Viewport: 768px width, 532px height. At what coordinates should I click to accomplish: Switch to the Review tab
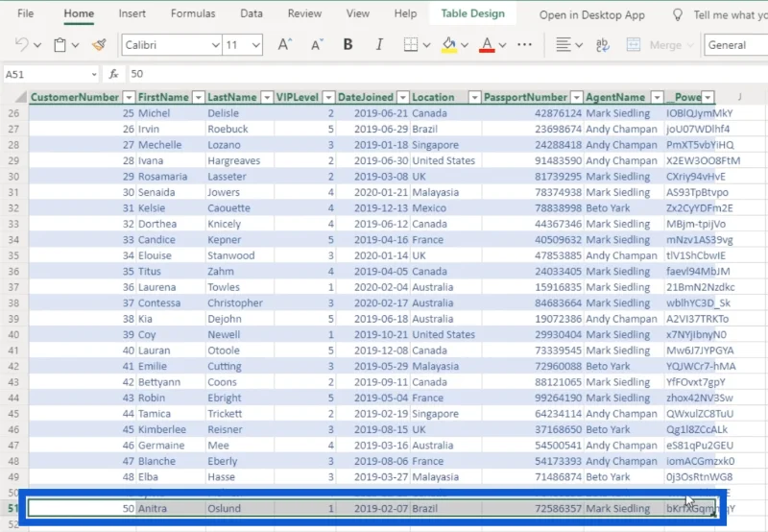tap(304, 13)
